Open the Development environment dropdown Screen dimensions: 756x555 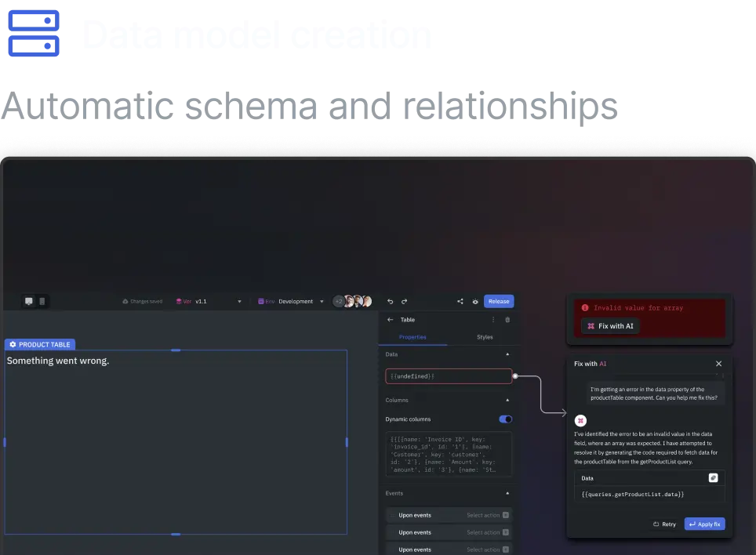pyautogui.click(x=322, y=301)
